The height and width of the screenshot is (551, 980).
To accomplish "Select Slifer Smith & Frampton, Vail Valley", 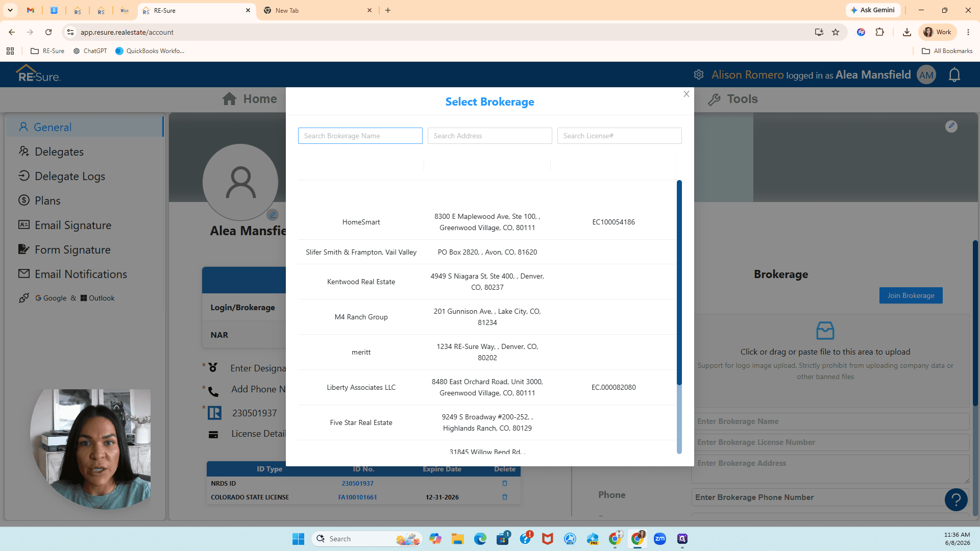I will 487,252.
